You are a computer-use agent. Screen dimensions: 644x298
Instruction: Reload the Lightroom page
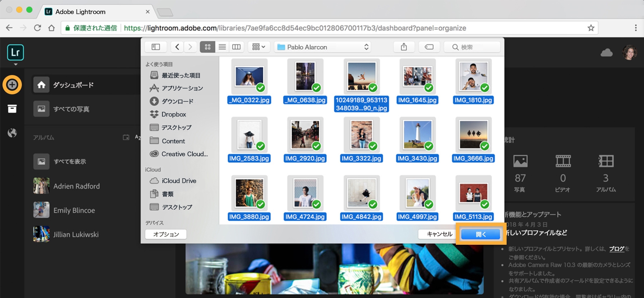click(38, 28)
